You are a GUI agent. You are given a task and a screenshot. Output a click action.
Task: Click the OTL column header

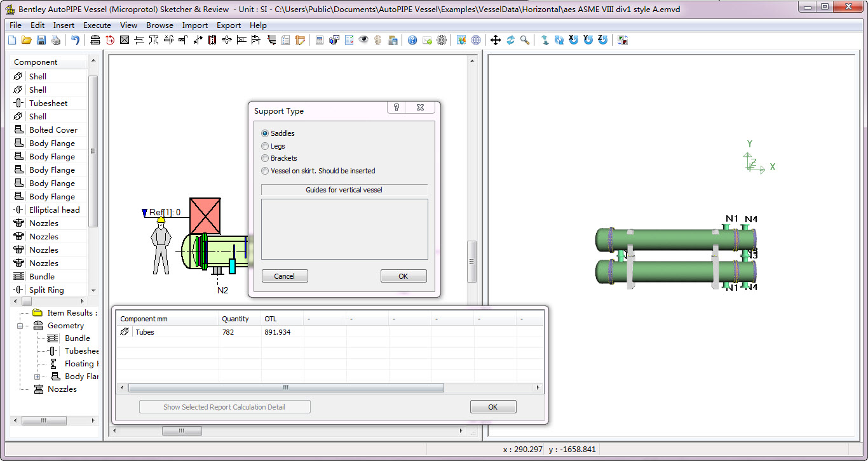(282, 319)
